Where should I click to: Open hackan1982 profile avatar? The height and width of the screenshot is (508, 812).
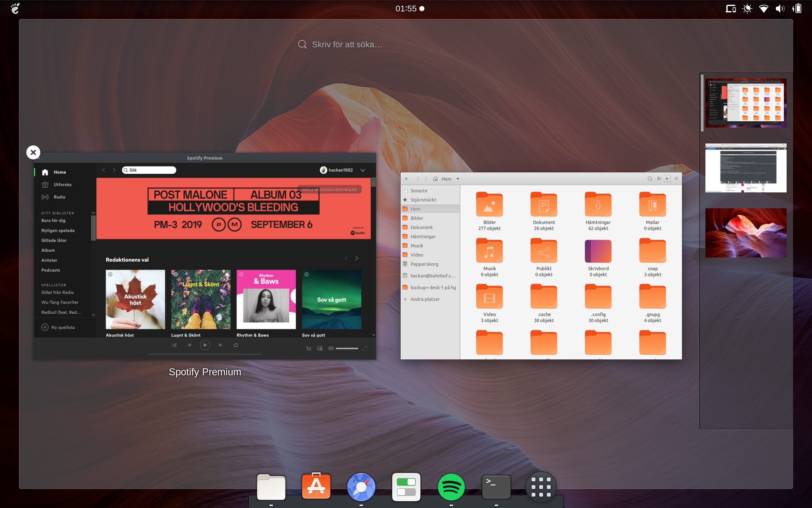(x=323, y=170)
